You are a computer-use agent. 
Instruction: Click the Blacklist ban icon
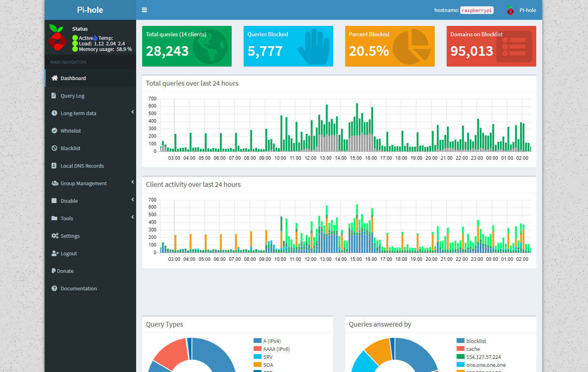(x=54, y=148)
